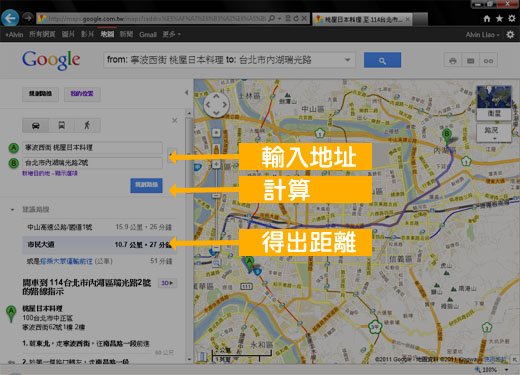Open the browser Home icon
This screenshot has width=520, height=375.
(x=487, y=19)
